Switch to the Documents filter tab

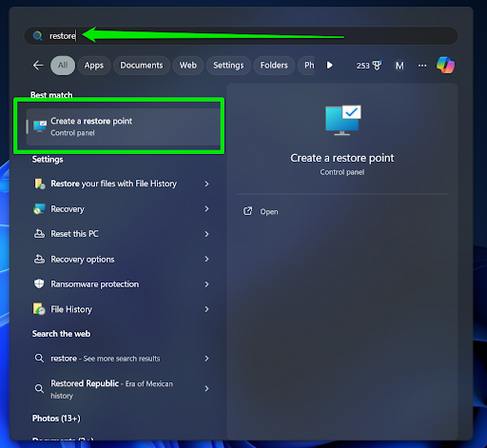click(142, 66)
